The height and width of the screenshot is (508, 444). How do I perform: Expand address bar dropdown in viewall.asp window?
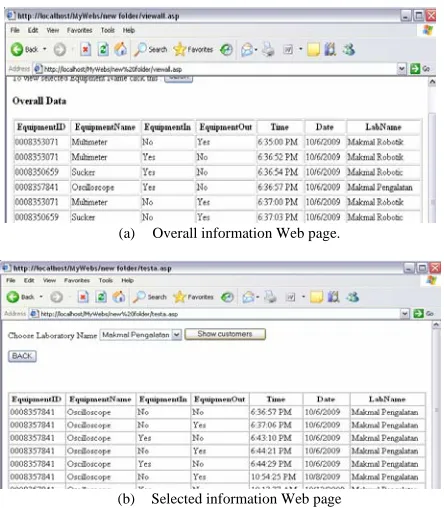pyautogui.click(x=402, y=69)
